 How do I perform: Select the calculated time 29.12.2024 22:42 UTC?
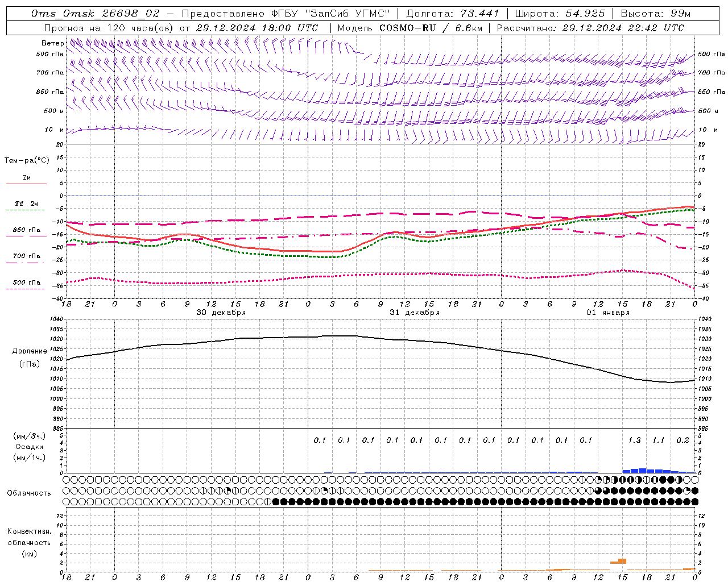pos(623,28)
